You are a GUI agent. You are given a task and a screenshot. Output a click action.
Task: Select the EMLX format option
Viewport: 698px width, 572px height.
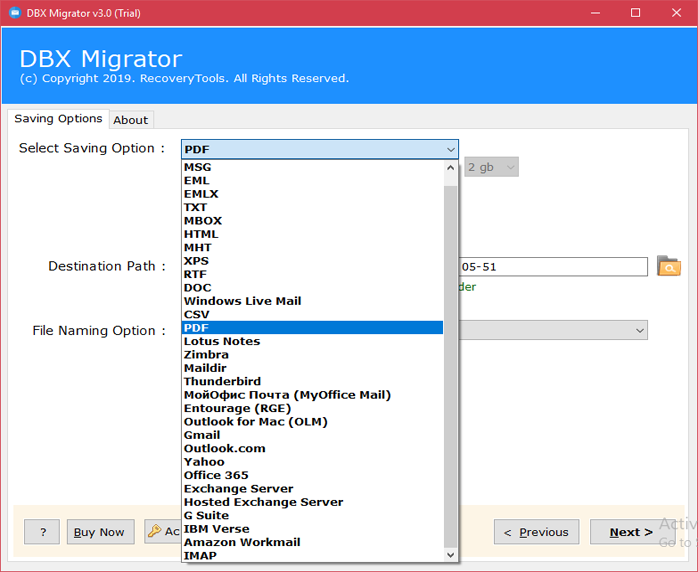[x=312, y=194]
